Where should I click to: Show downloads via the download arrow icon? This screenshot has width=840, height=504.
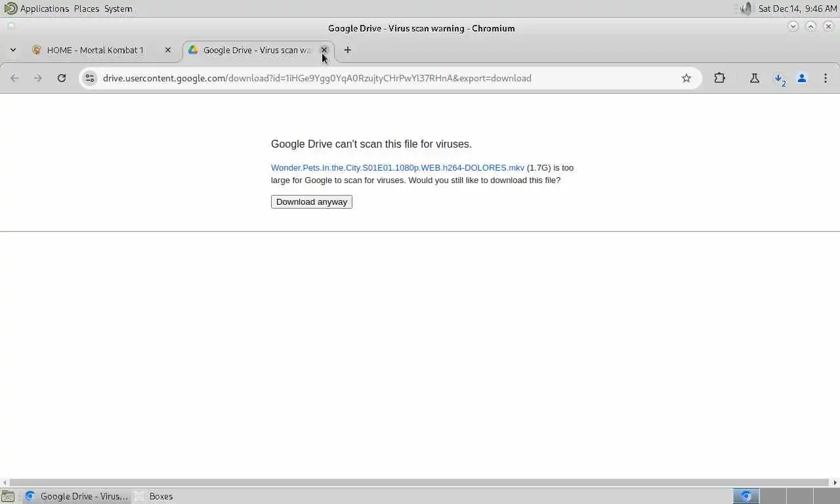pyautogui.click(x=779, y=78)
